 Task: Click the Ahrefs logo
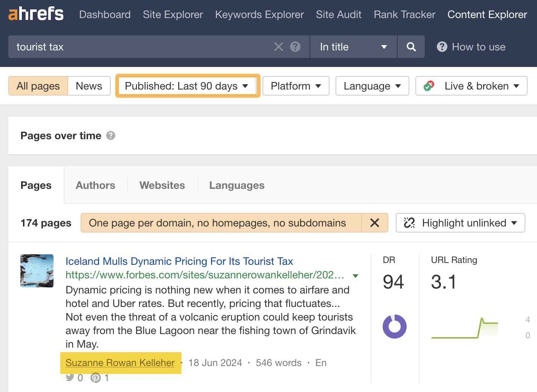[x=36, y=14]
